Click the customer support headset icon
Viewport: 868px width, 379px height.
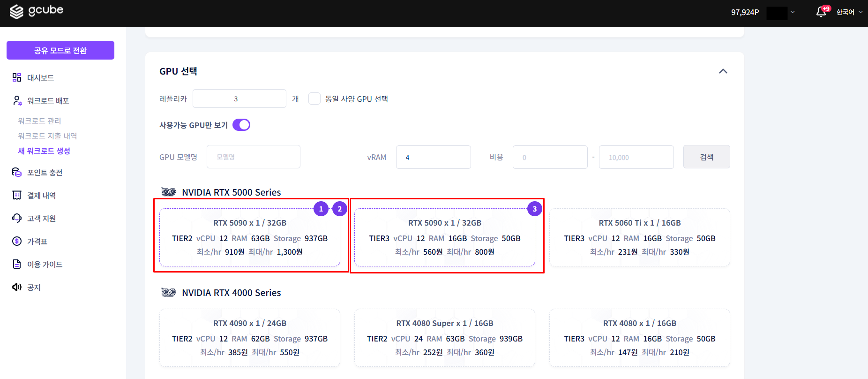point(17,218)
